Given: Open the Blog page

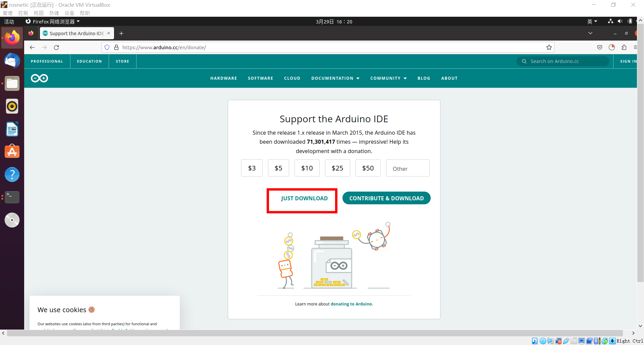Looking at the screenshot, I should pyautogui.click(x=424, y=78).
